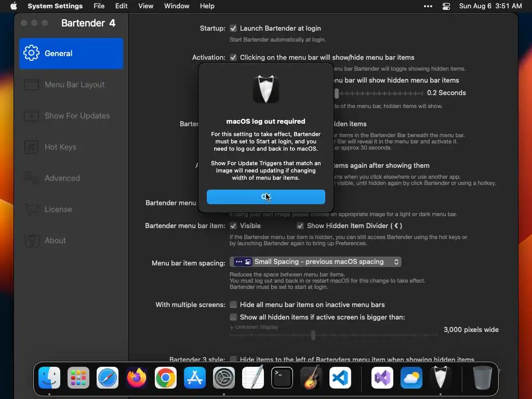Screen dimensions: 532x399
Task: Click the General gear icon
Action: point(31,53)
